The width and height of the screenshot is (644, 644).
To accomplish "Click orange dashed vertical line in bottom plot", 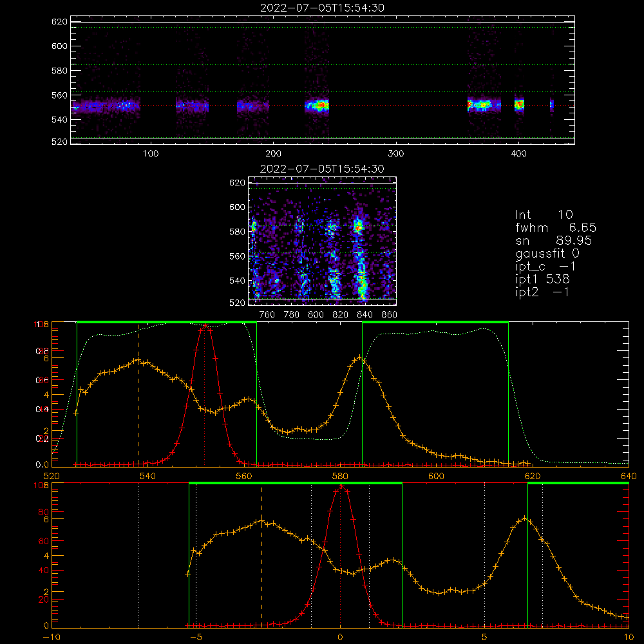I will click(x=261, y=556).
